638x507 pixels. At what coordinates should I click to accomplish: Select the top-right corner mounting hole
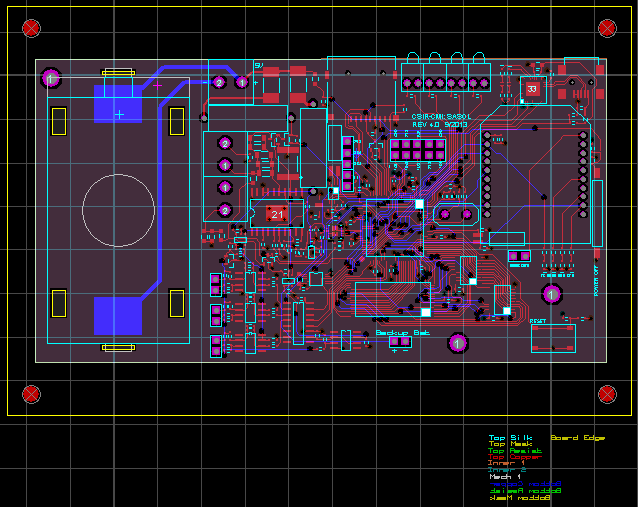point(606,27)
